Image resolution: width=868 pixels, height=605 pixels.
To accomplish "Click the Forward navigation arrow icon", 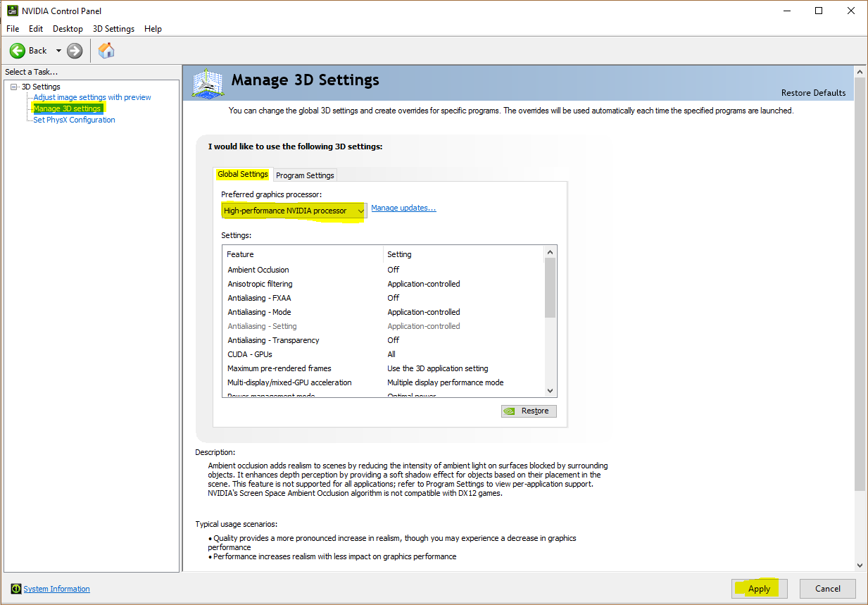I will click(x=74, y=50).
